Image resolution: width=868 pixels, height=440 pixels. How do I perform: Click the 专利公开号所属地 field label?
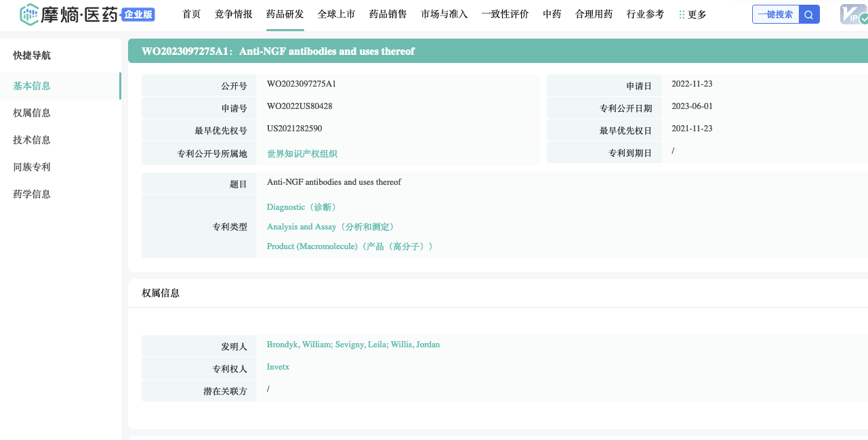[212, 154]
